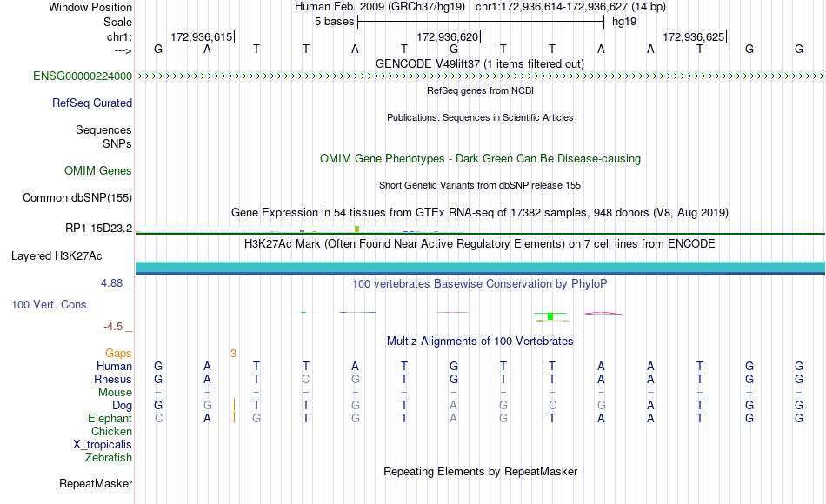Click the cyan Layered H3K27Ac signal band
Image resolution: width=826 pixels, height=504 pixels.
click(x=480, y=267)
